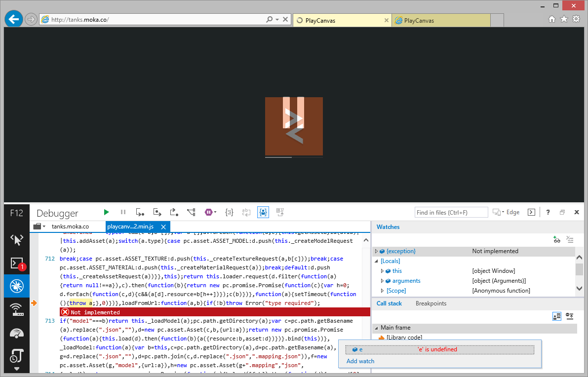
Task: Expand the 'arguments' variable
Action: coord(382,281)
